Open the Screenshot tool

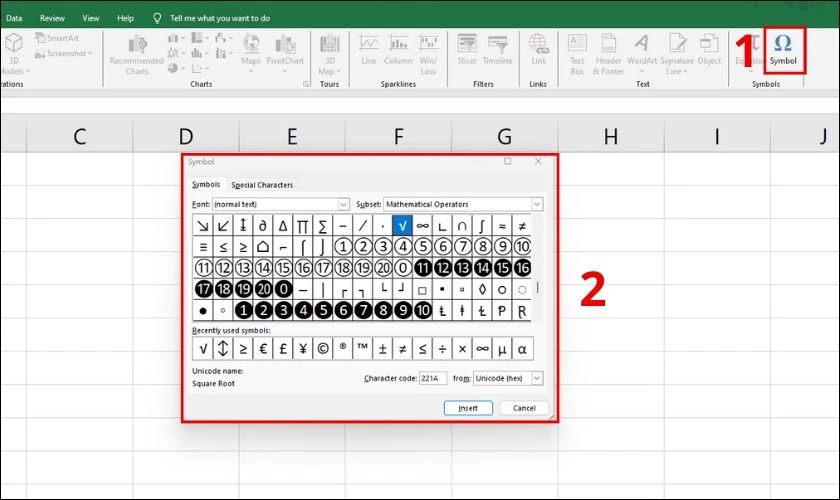click(63, 54)
